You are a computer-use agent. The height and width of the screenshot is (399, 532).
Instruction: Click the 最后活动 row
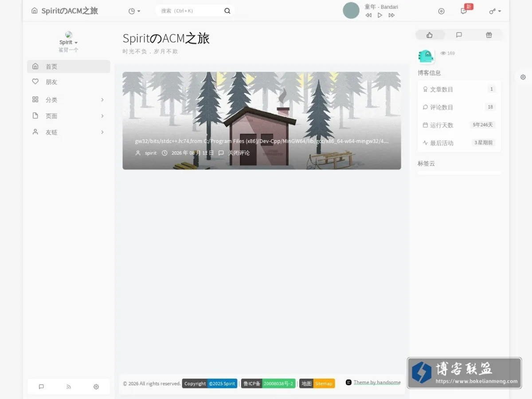point(459,143)
